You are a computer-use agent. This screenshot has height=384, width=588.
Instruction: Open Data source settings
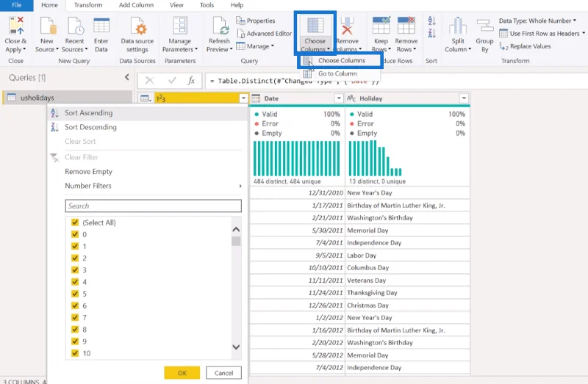click(x=137, y=35)
